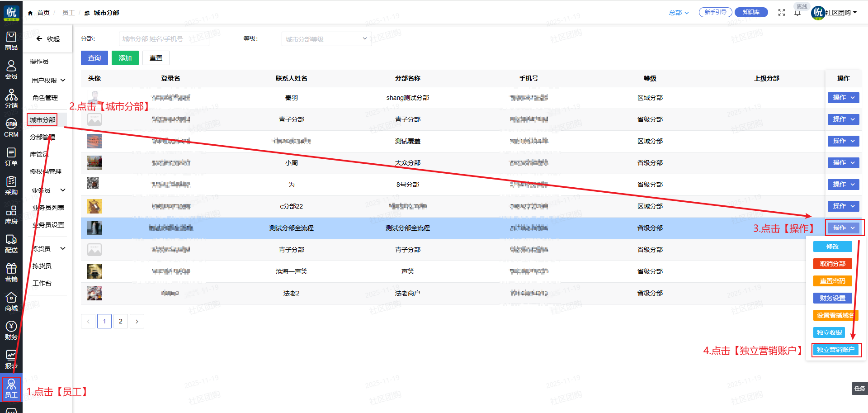Expand the 城市分部等级 level dropdown
868x413 pixels.
pos(326,39)
